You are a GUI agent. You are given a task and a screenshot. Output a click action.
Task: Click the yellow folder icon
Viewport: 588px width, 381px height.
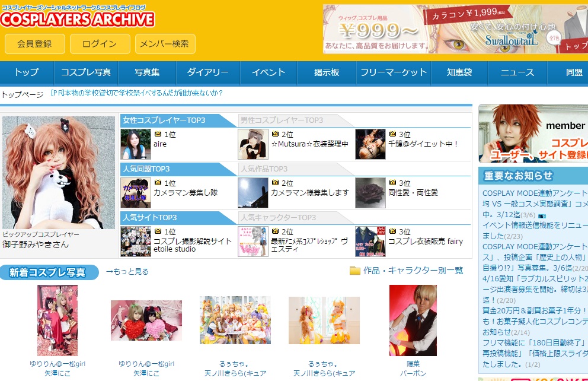click(354, 271)
